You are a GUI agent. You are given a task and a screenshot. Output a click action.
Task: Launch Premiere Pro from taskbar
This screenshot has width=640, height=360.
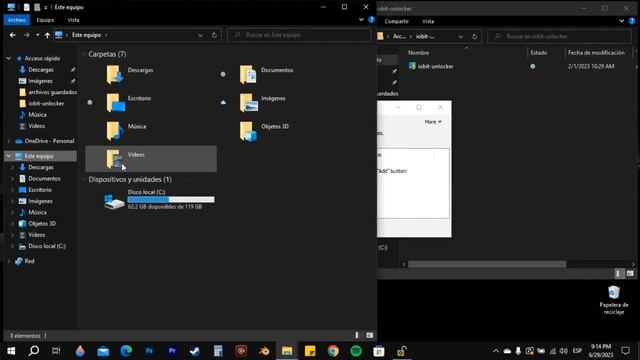172,351
